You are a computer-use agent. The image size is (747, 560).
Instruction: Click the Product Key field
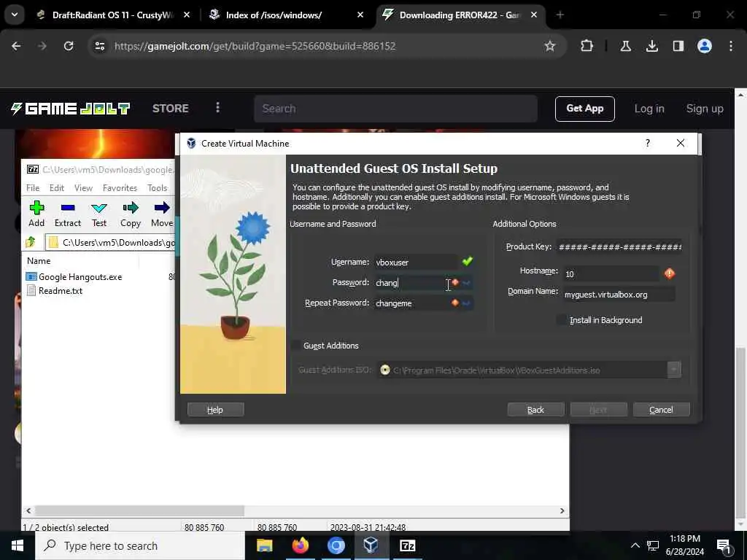tap(619, 246)
